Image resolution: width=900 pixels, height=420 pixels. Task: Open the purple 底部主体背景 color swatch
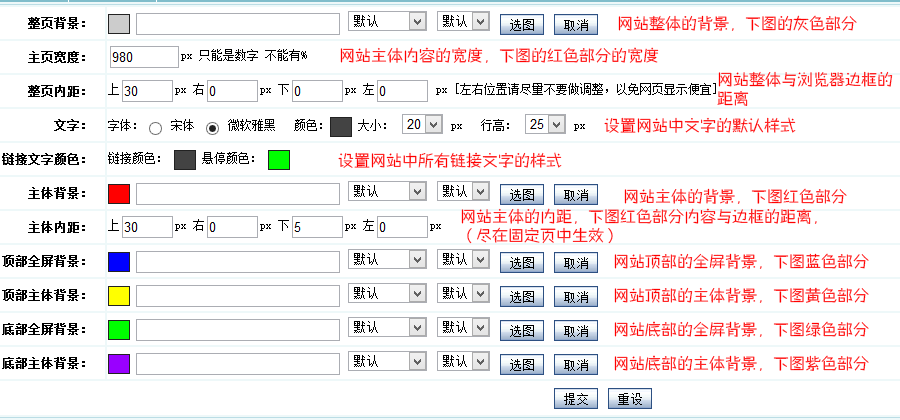118,363
